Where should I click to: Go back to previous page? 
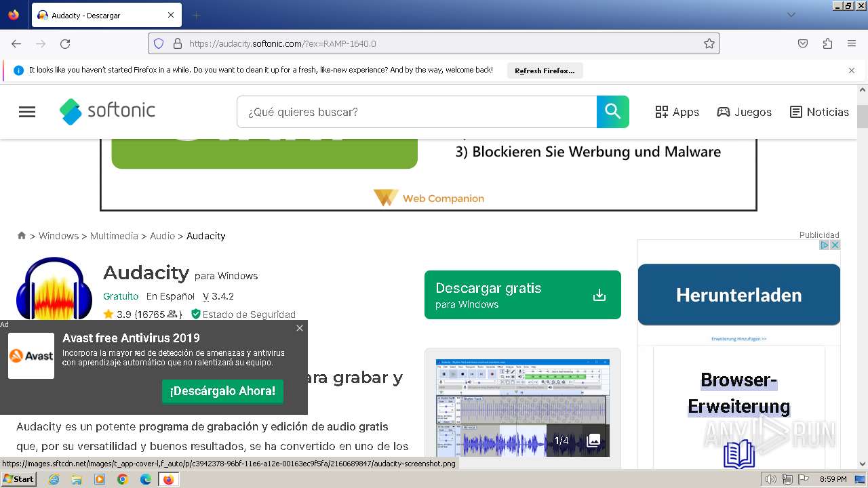click(16, 43)
